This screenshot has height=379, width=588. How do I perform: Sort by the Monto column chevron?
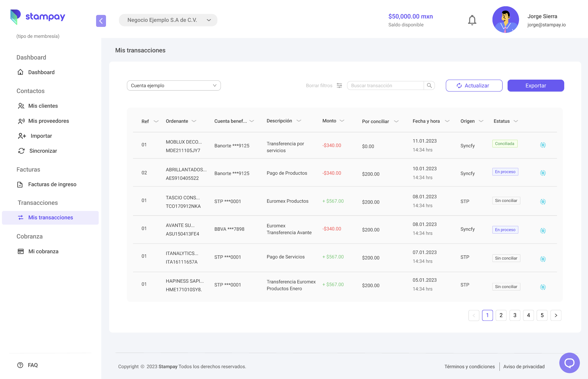click(342, 121)
